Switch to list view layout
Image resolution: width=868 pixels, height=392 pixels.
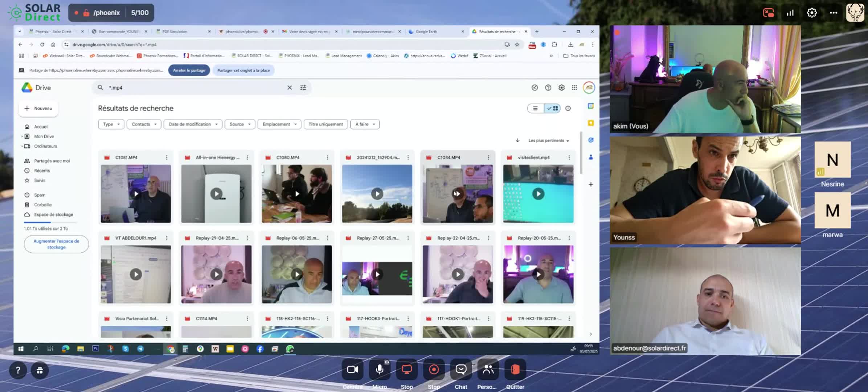[535, 108]
